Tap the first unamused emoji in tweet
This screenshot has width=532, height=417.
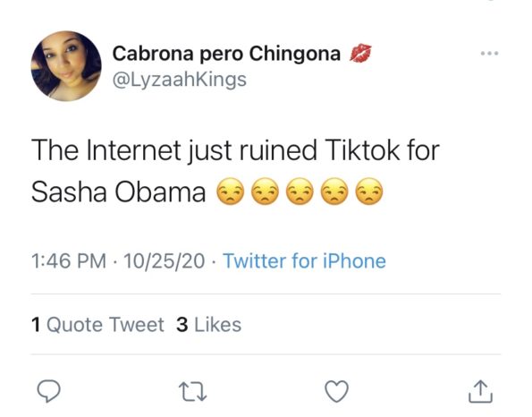click(231, 191)
